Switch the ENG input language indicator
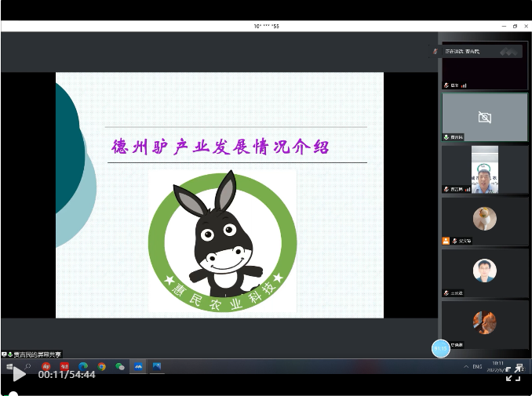Viewport: 532px width, 396px height. pyautogui.click(x=477, y=366)
